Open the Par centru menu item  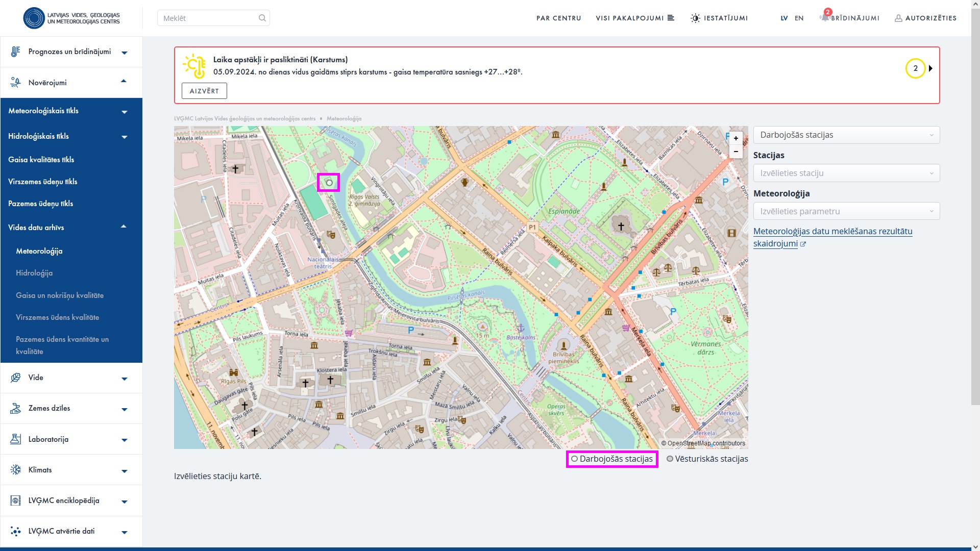click(x=558, y=18)
